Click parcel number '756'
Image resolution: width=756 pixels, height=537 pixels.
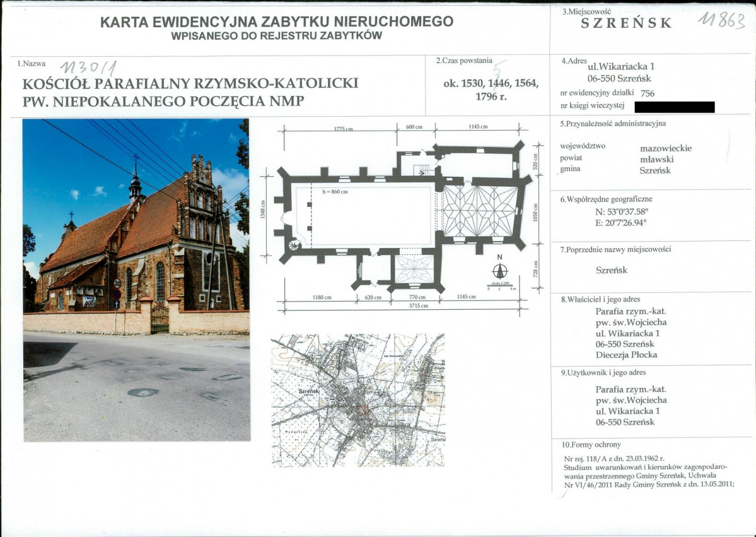coord(648,93)
